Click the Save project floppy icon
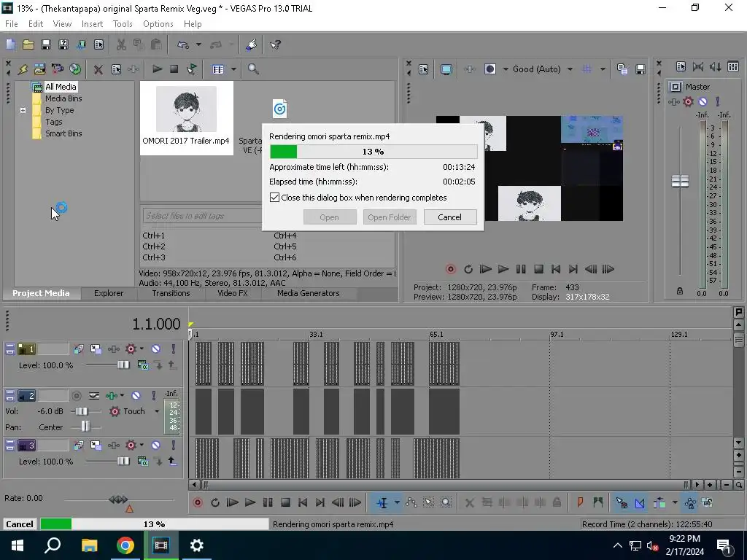This screenshot has width=747, height=560. point(46,44)
